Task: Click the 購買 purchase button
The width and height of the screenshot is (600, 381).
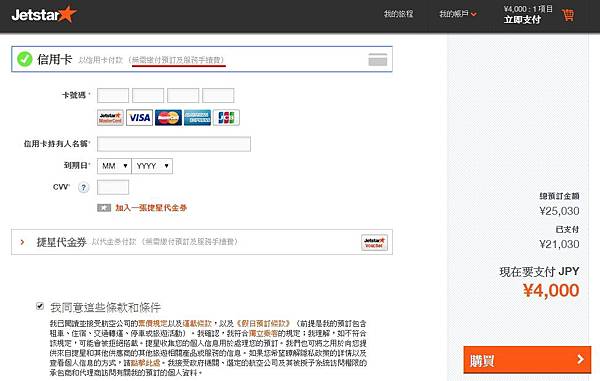Action: (x=527, y=360)
